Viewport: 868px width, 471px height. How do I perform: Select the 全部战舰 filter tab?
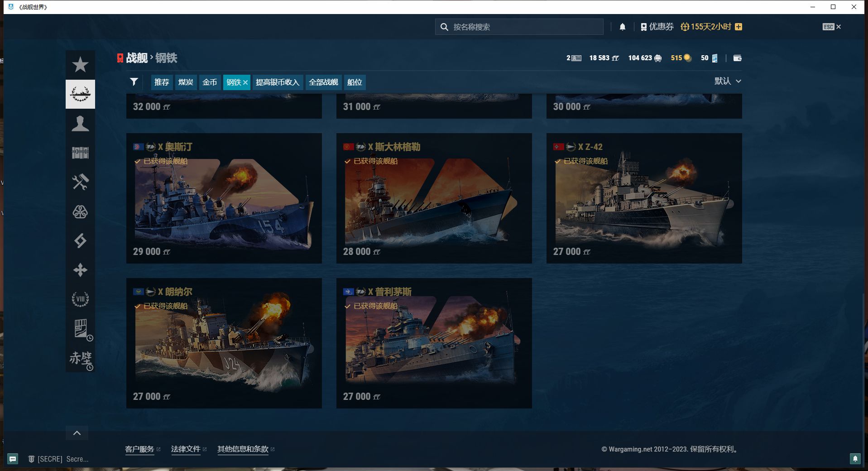[323, 82]
